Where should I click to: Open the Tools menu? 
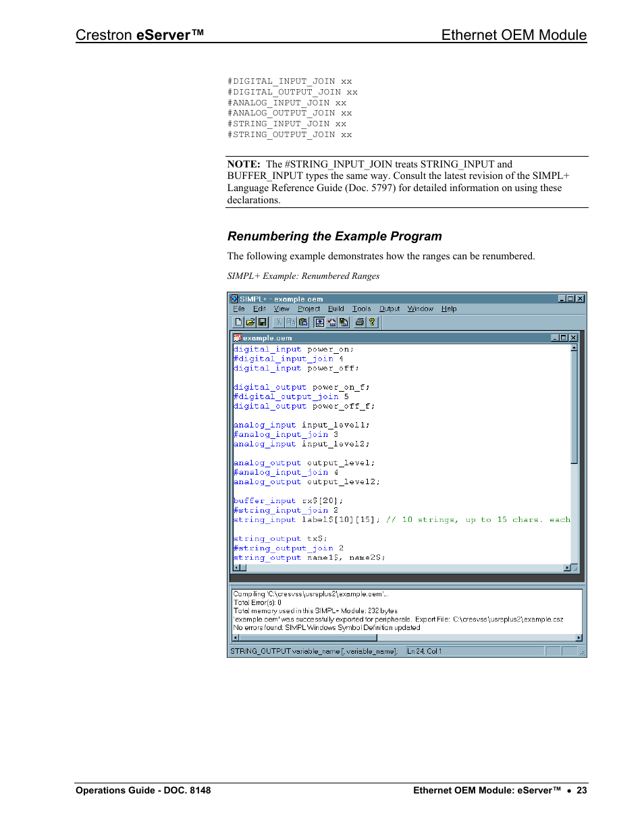click(x=362, y=309)
